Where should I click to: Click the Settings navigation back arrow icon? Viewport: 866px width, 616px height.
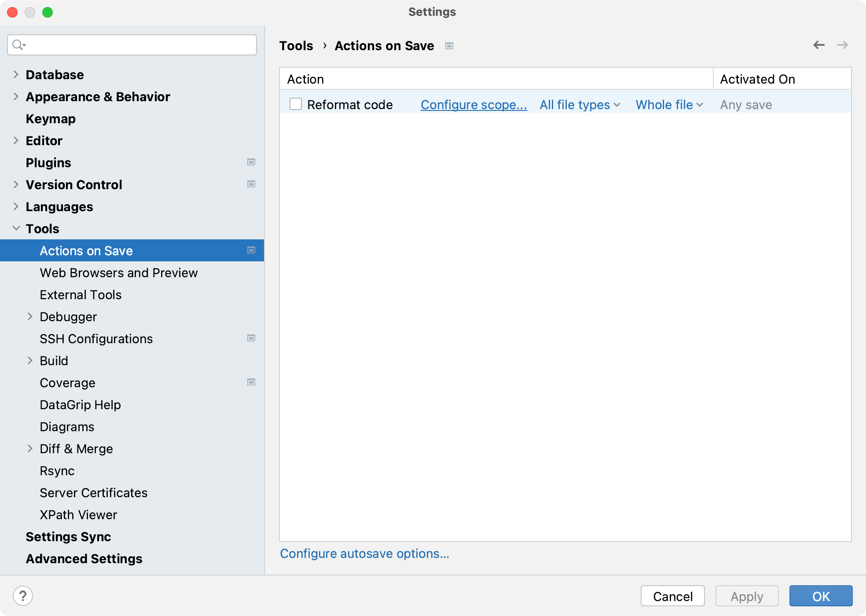[819, 45]
